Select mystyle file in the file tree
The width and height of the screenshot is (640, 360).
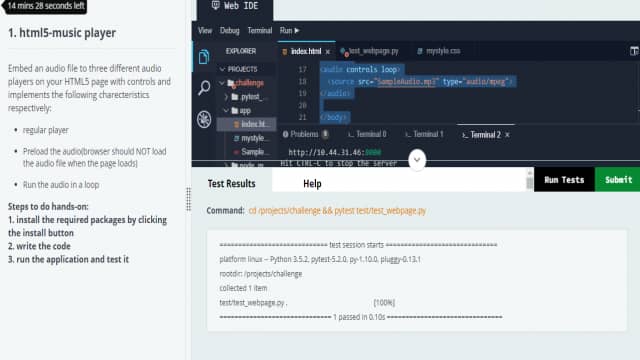pos(250,138)
